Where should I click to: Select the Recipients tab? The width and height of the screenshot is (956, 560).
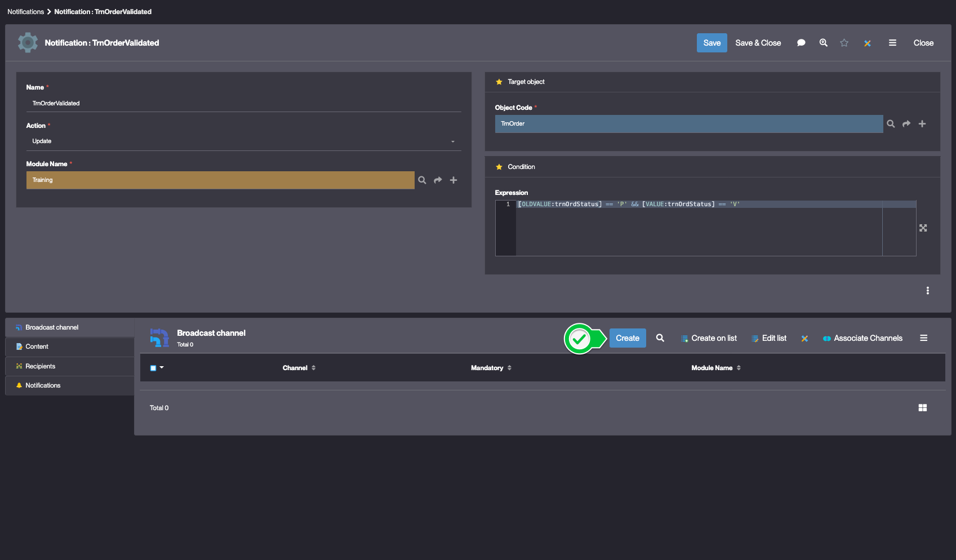tap(70, 366)
